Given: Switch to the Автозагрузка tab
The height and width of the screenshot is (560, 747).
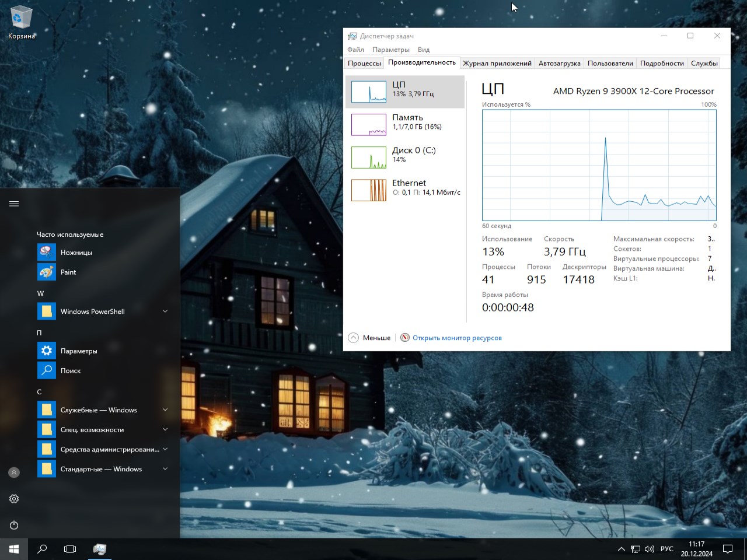Looking at the screenshot, I should 559,63.
